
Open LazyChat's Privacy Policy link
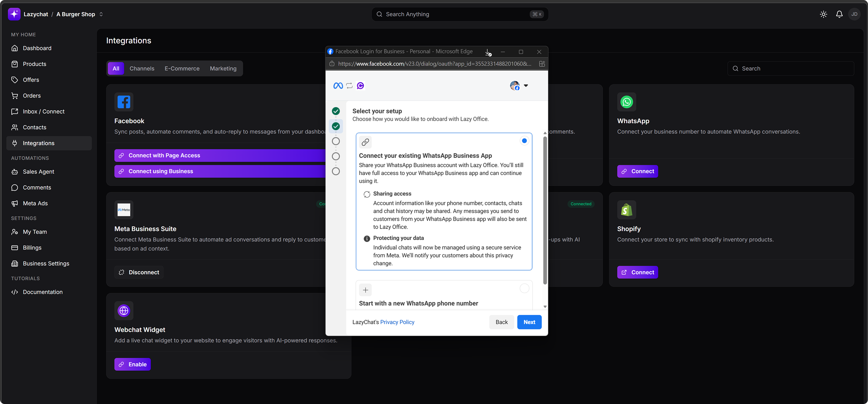(x=397, y=322)
